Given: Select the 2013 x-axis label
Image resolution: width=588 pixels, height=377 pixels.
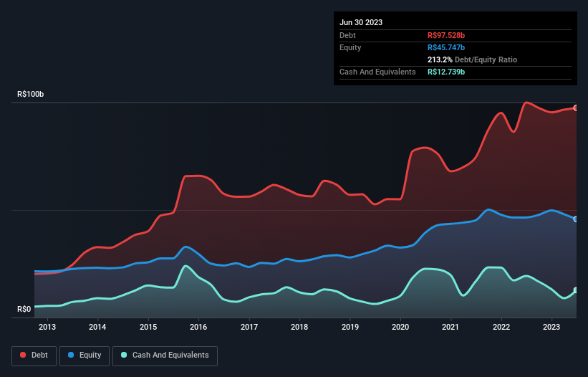Looking at the screenshot, I should pos(47,327).
